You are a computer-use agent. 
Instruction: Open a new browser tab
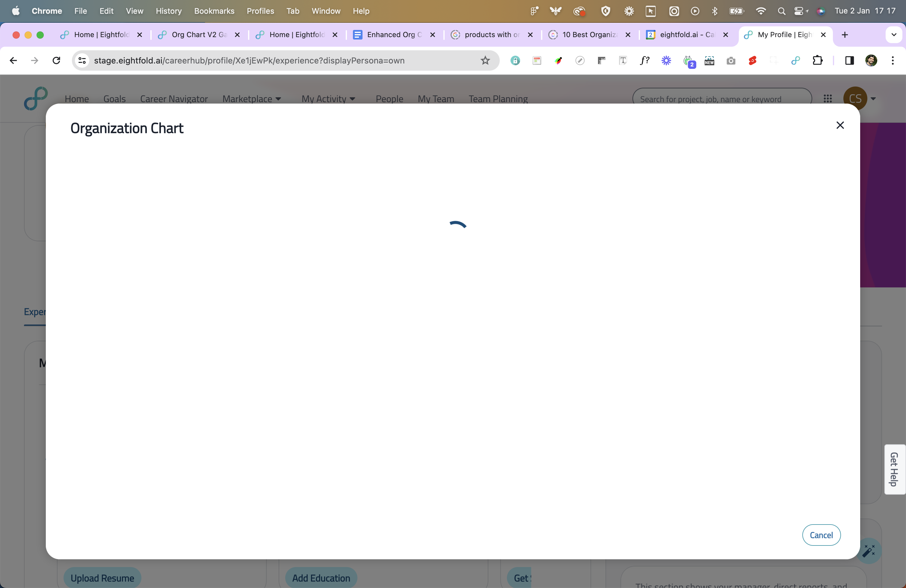click(845, 35)
